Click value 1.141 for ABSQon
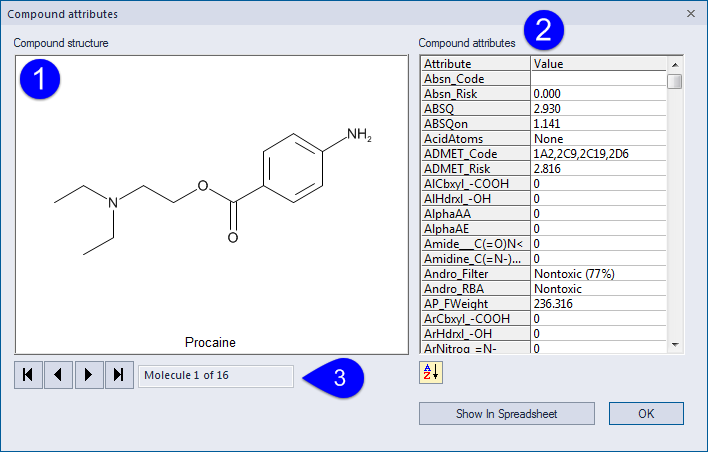The image size is (708, 452). [598, 123]
